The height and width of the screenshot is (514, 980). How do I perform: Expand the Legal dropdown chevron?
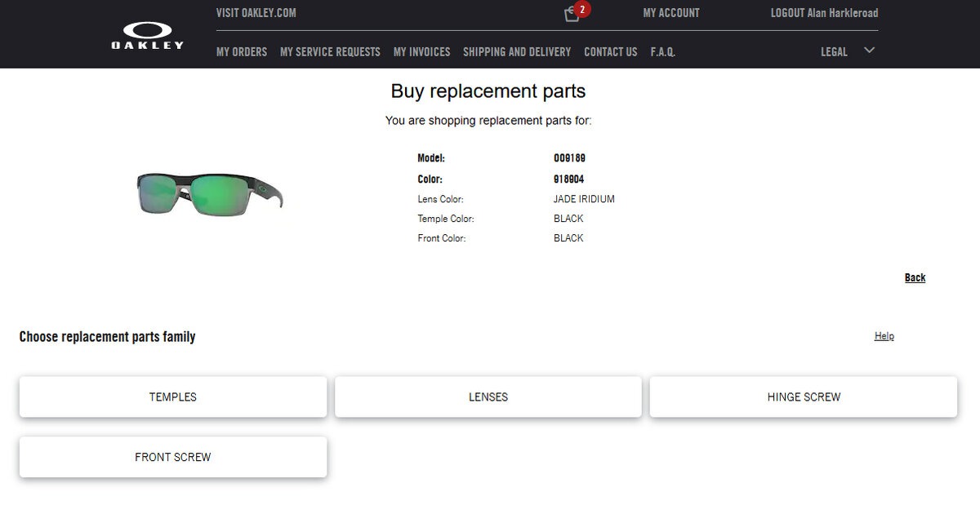(x=869, y=51)
